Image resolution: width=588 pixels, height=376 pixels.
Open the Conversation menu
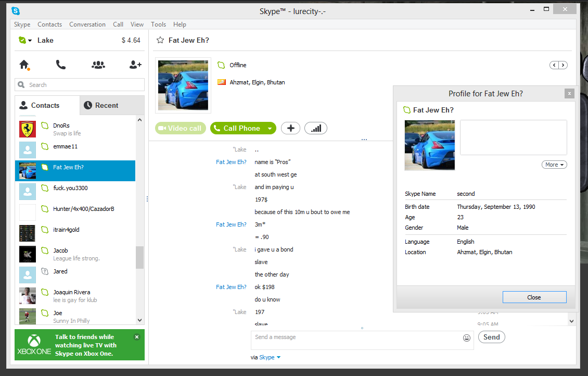tap(87, 24)
